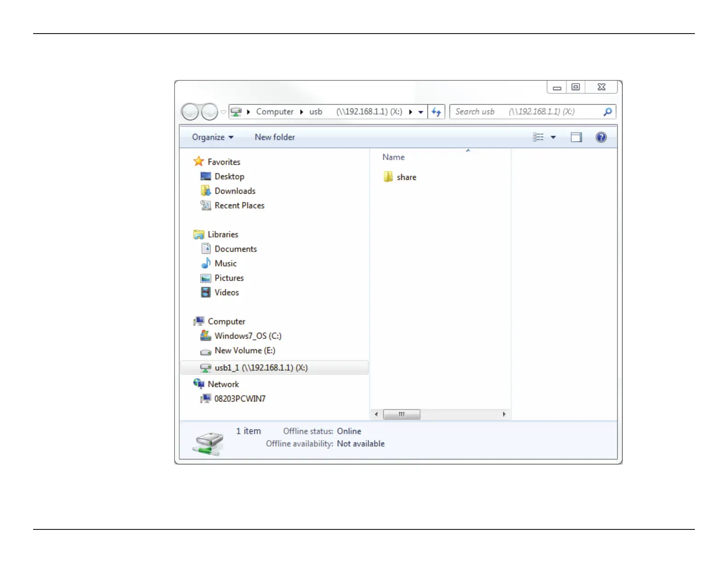Click the network drive icon in address bar

point(236,112)
